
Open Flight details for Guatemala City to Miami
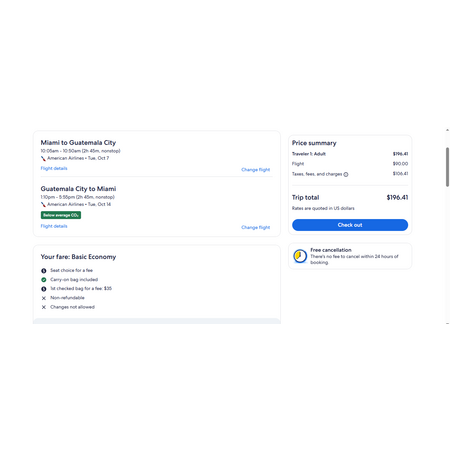[54, 226]
